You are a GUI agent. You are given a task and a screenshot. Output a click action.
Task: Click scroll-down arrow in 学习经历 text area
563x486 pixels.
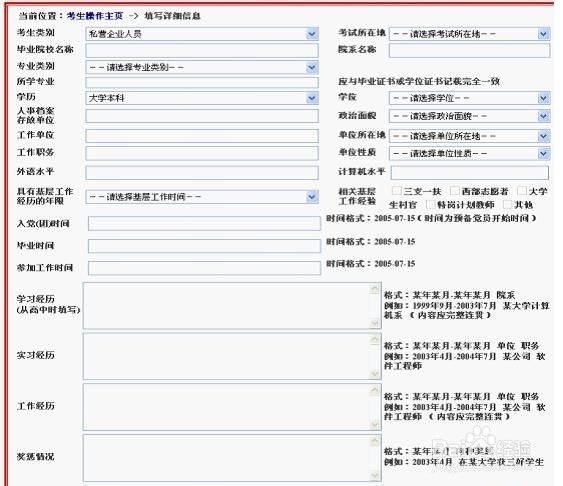(x=375, y=323)
